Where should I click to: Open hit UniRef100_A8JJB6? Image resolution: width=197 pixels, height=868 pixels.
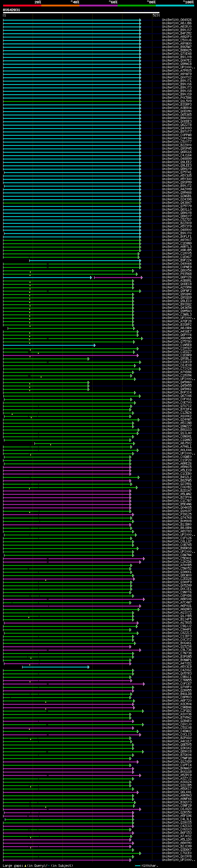point(177,23)
